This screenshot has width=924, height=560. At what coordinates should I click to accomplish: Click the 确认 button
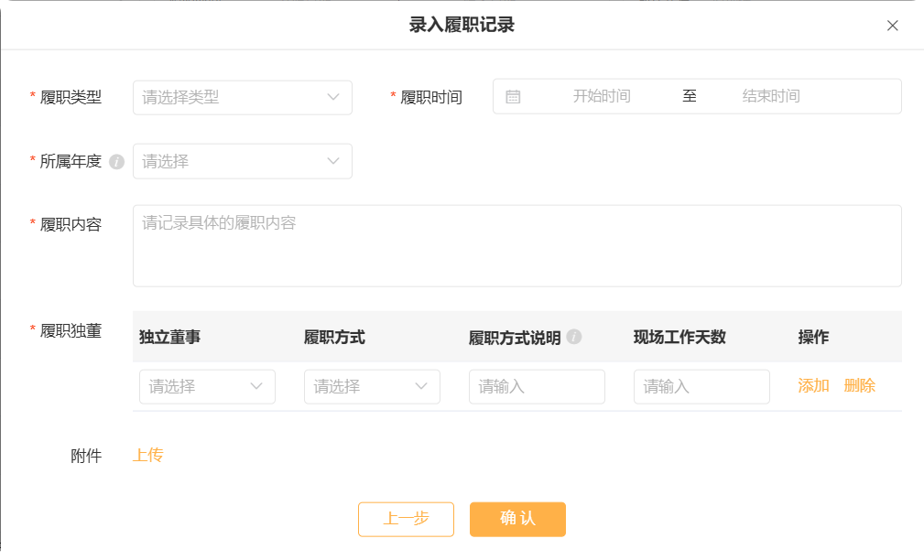pyautogui.click(x=517, y=519)
